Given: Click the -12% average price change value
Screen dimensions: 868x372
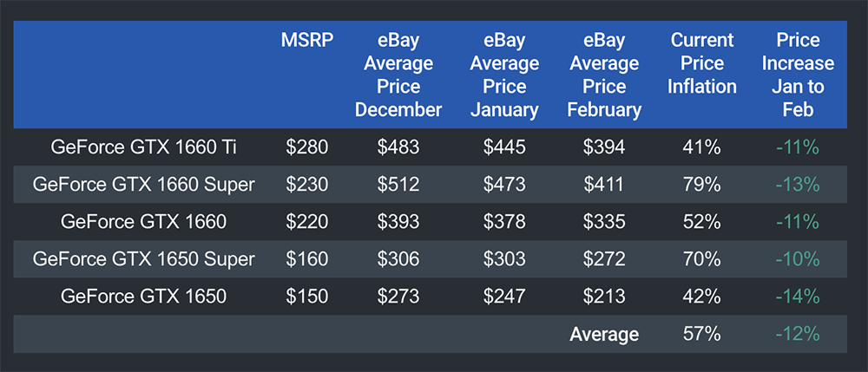Looking at the screenshot, I should tap(799, 335).
